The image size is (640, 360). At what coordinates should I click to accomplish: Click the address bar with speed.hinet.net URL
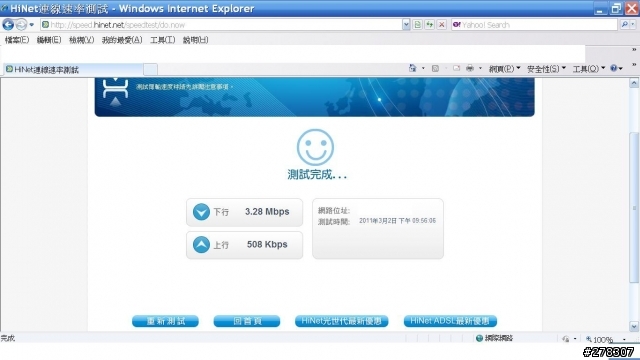(221, 25)
